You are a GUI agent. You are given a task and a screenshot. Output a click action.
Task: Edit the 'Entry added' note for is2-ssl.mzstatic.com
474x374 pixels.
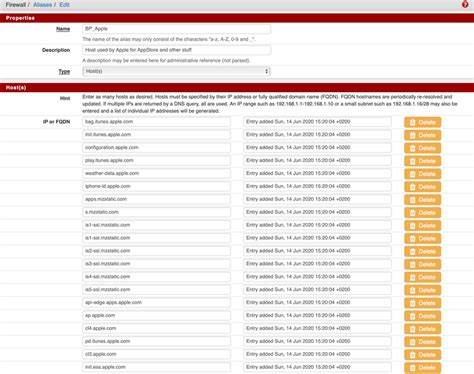click(x=317, y=251)
